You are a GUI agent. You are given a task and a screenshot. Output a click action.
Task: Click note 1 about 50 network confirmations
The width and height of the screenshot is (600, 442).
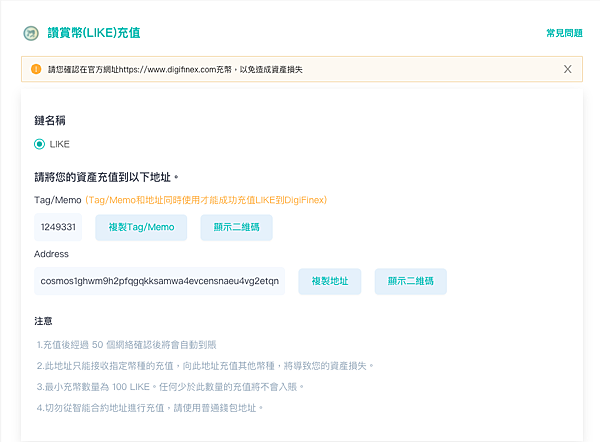pyautogui.click(x=127, y=345)
